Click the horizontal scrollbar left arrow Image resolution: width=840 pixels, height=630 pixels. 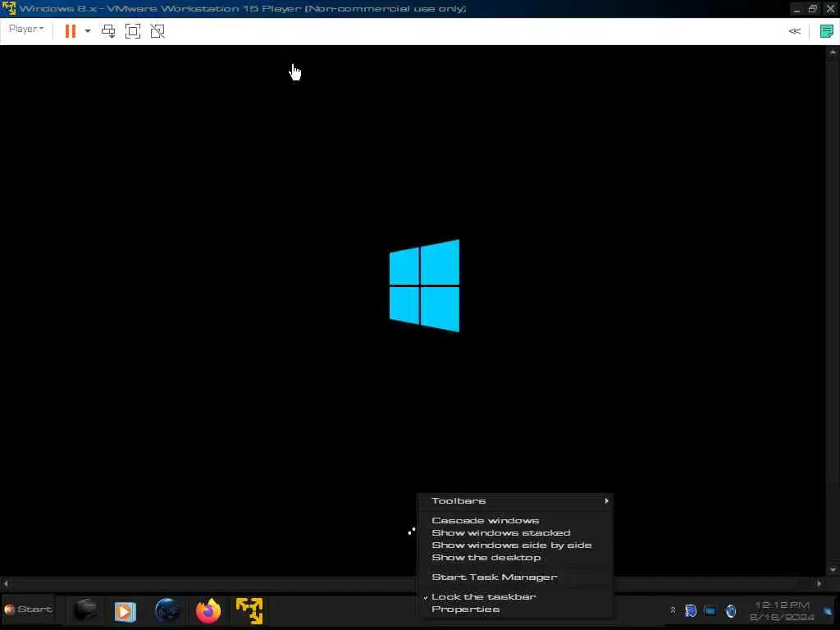[x=6, y=583]
